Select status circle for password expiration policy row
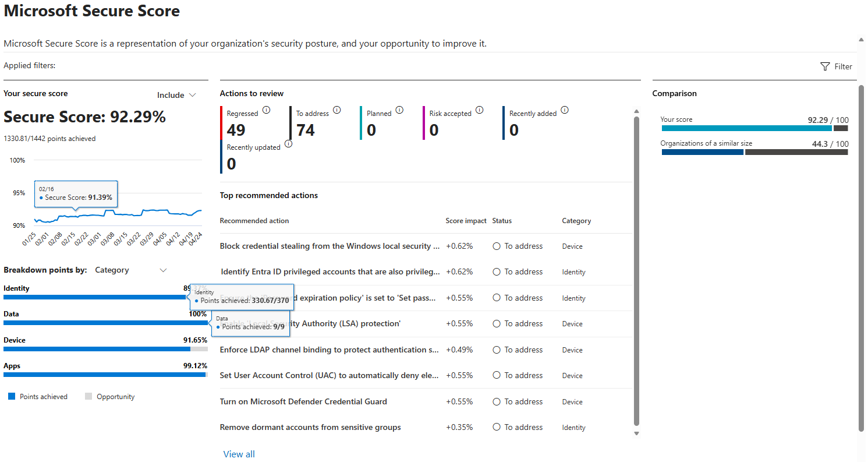The height and width of the screenshot is (462, 868). point(497,298)
